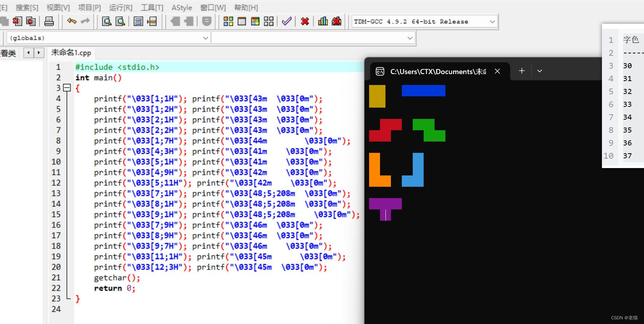The width and height of the screenshot is (644, 324).
Task: Select the C:\Users\CTX\Documents terminal tab
Action: pos(440,71)
